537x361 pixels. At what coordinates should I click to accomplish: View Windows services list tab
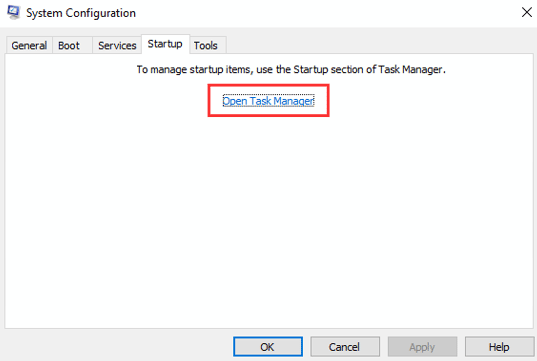(x=117, y=45)
